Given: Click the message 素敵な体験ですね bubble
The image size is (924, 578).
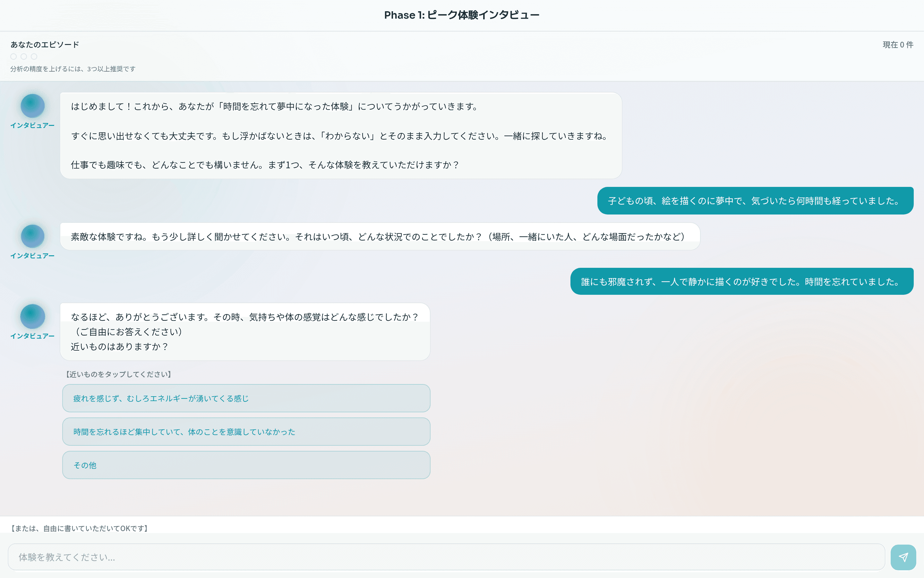Looking at the screenshot, I should click(380, 237).
